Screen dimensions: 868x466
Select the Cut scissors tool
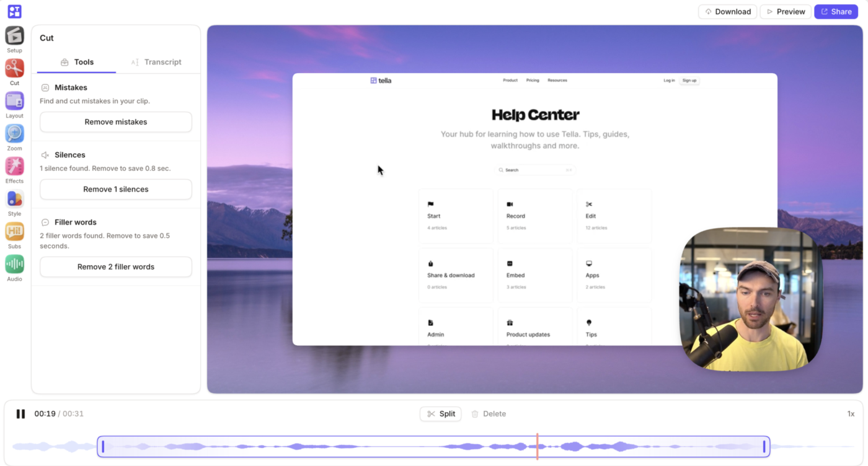[x=14, y=68]
